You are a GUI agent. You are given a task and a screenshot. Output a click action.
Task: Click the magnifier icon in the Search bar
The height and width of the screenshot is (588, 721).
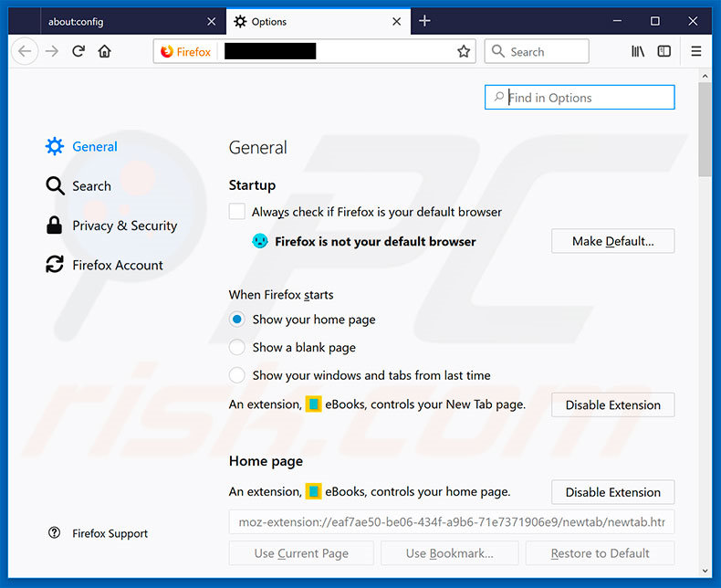tap(498, 51)
